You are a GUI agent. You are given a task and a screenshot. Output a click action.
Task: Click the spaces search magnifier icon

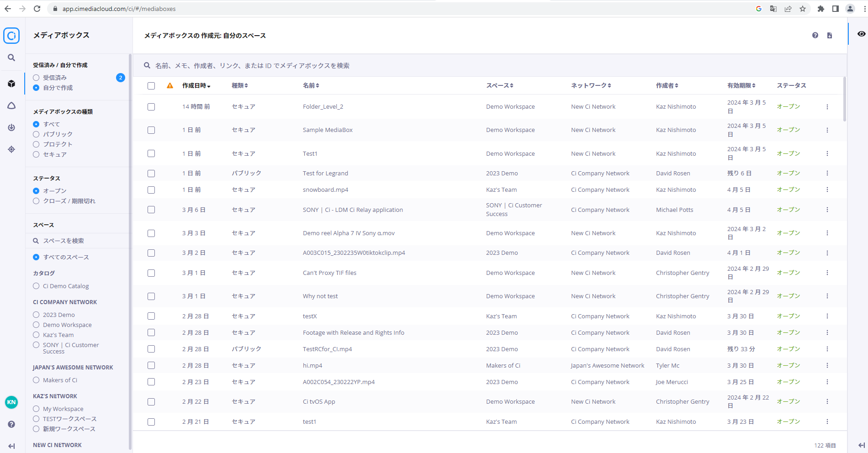(x=36, y=241)
